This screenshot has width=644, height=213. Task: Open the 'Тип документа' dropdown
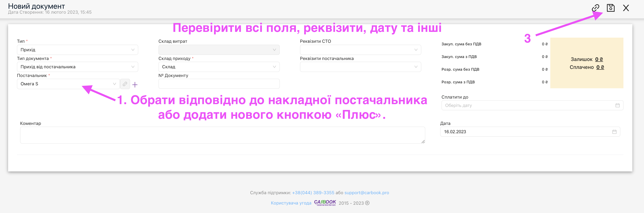click(x=77, y=67)
